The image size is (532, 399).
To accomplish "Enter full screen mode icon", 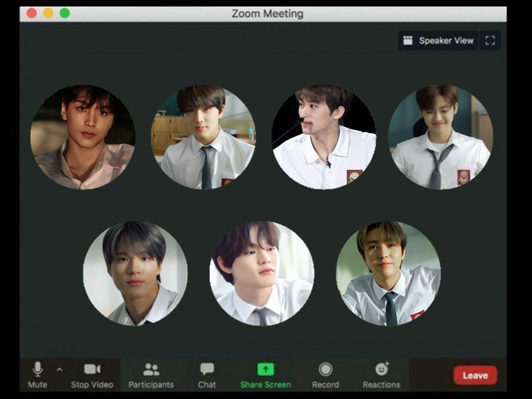I will coord(490,41).
